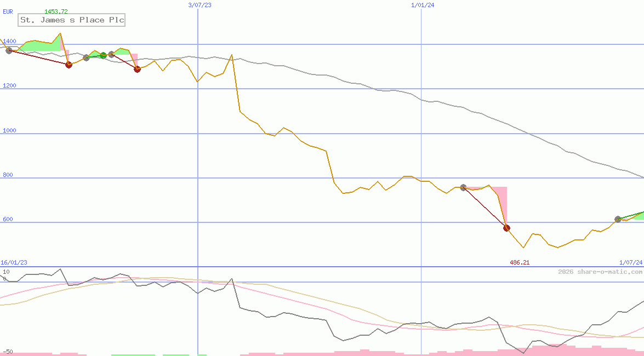This screenshot has height=356, width=644.
Task: Click the 16/01/23 start date label
Action: click(x=14, y=262)
